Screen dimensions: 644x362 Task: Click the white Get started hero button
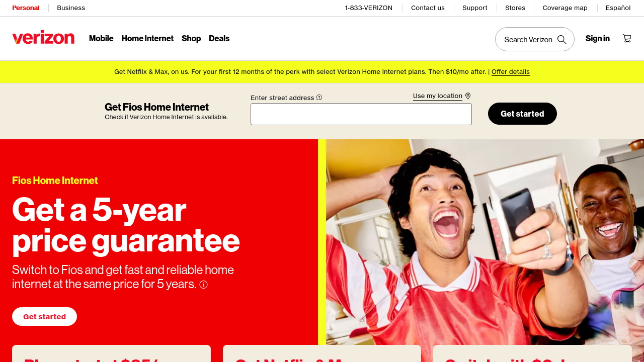(x=44, y=317)
